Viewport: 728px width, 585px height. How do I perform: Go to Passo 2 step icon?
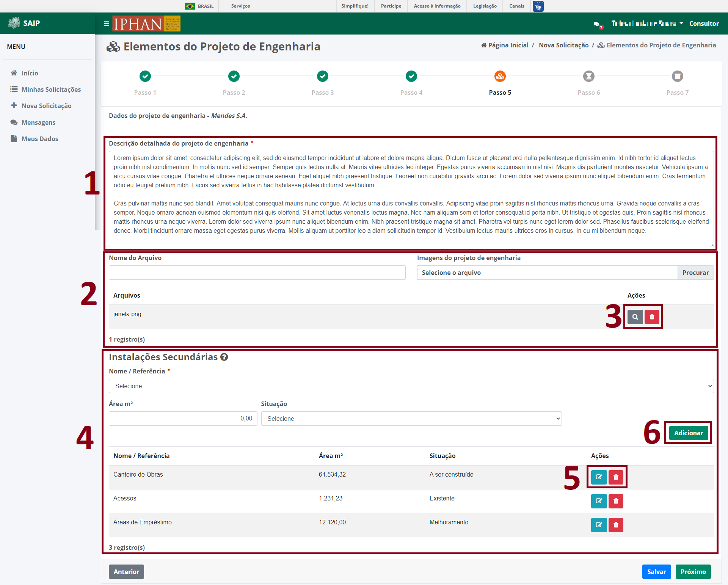pos(234,76)
